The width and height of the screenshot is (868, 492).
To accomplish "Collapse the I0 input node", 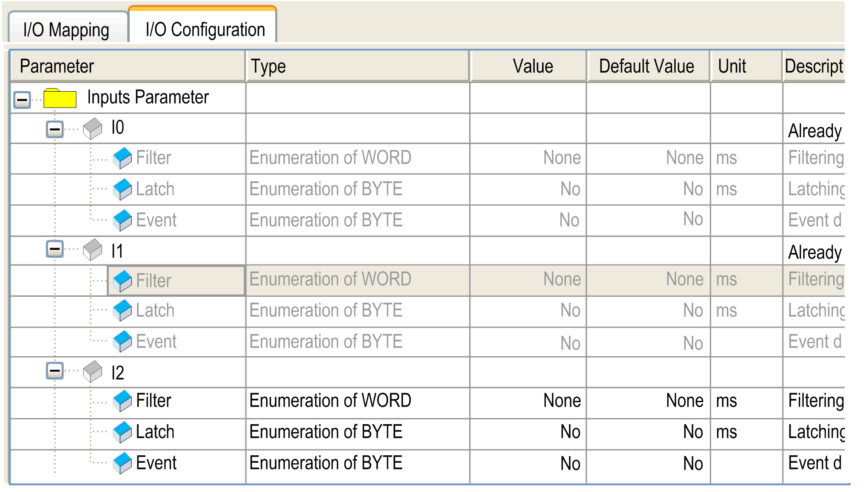I will (55, 130).
